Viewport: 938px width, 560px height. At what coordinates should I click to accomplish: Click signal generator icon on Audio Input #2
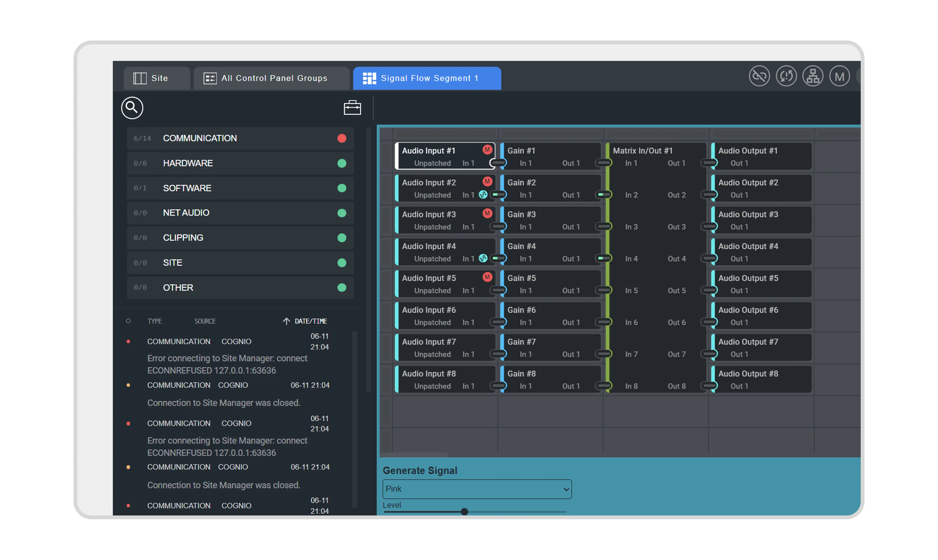pos(483,195)
